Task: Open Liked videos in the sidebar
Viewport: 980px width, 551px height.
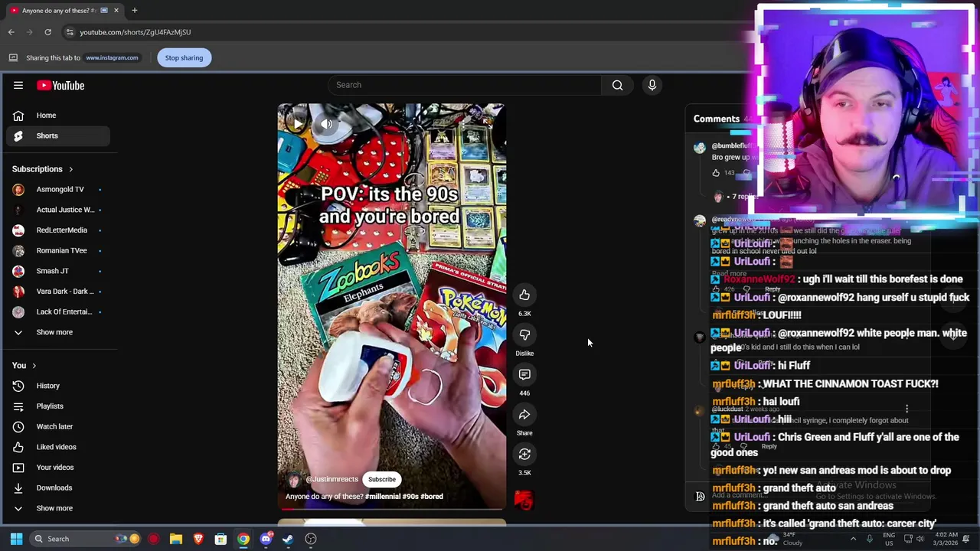Action: pos(58,447)
